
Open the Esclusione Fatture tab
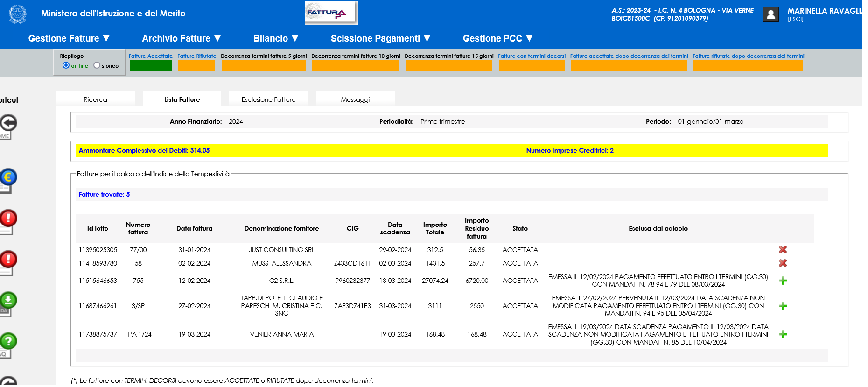coord(268,99)
